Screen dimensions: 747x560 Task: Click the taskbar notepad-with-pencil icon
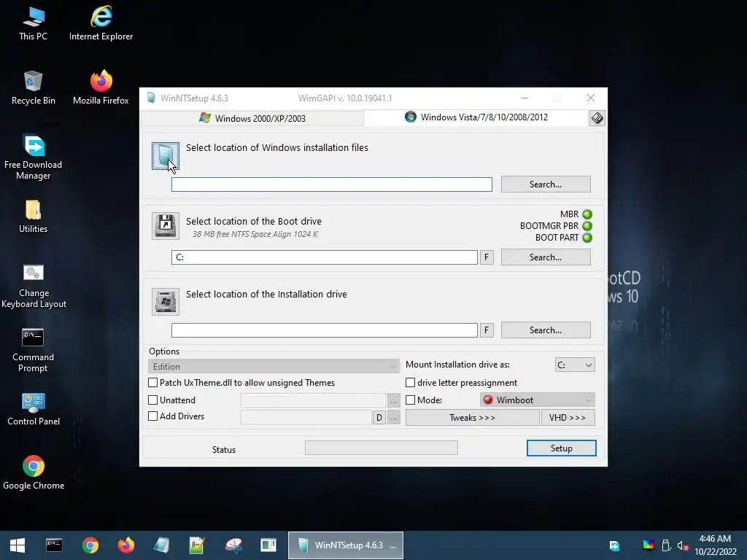coord(197,545)
